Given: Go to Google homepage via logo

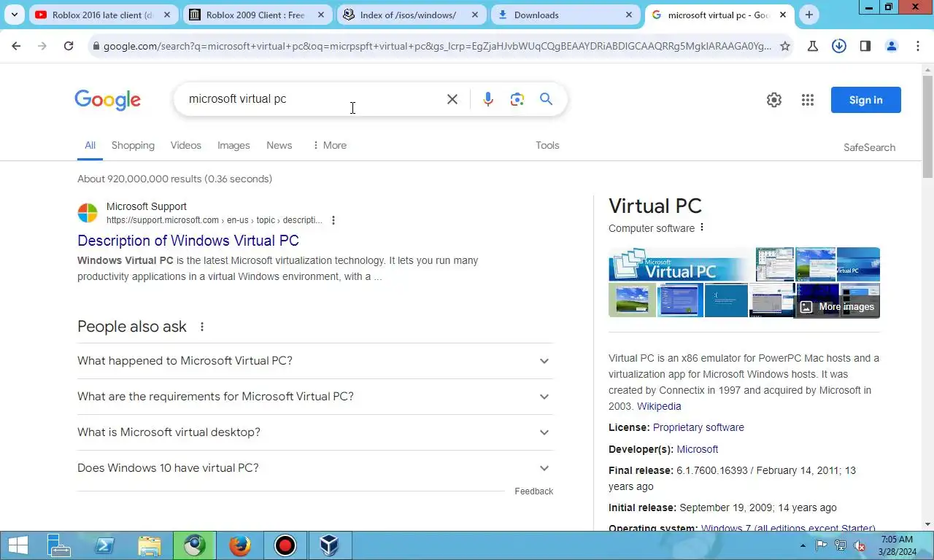Looking at the screenshot, I should (x=107, y=100).
